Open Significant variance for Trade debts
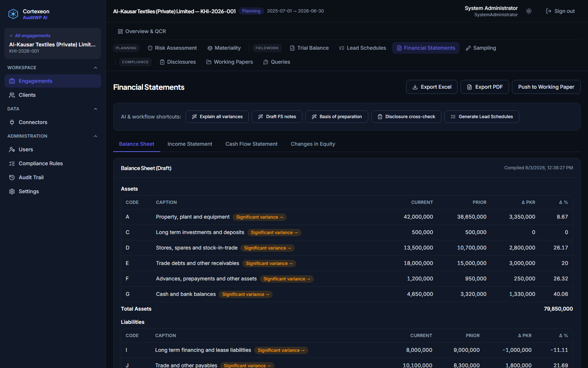Viewport: 588px width, 368px height. 269,263
